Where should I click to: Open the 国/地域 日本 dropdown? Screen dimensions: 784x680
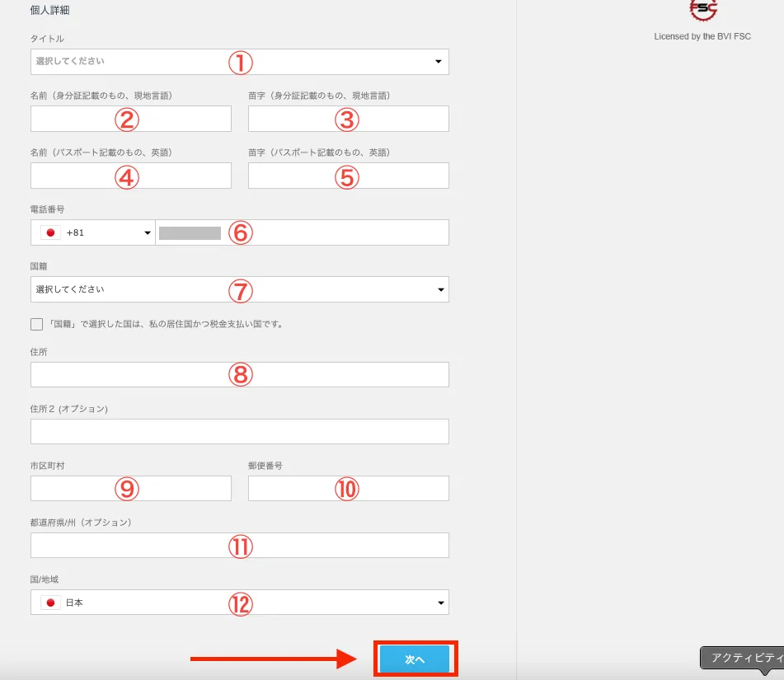[x=240, y=603]
